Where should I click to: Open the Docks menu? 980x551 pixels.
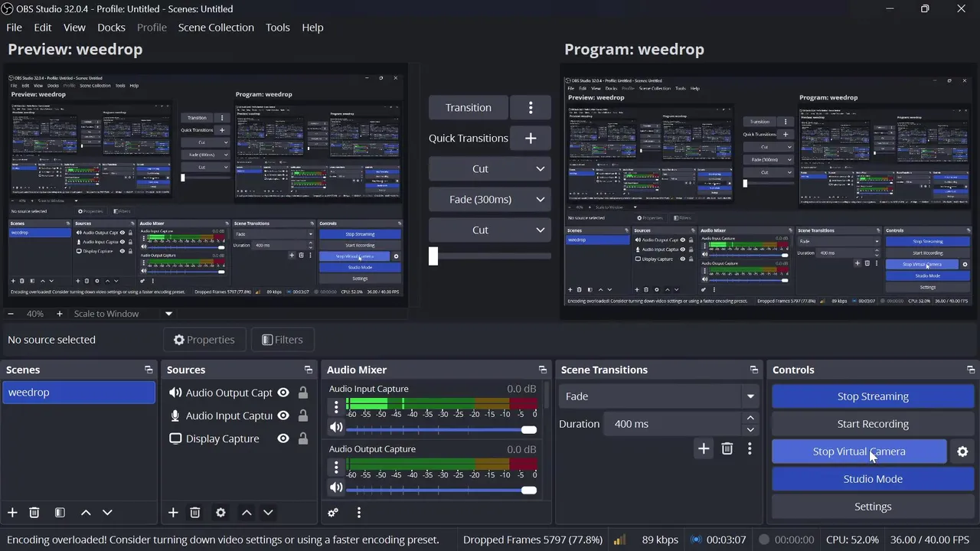(111, 28)
